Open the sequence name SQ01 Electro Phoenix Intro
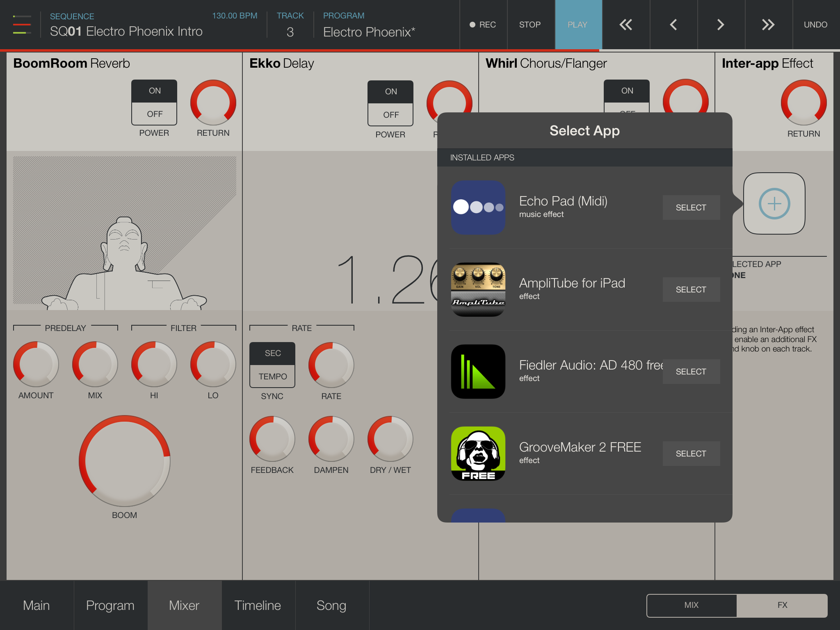This screenshot has width=840, height=630. pos(126,32)
